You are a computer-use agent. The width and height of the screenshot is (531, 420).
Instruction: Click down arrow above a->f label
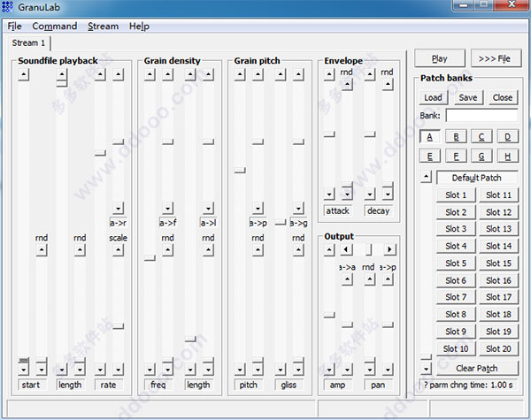coord(167,208)
